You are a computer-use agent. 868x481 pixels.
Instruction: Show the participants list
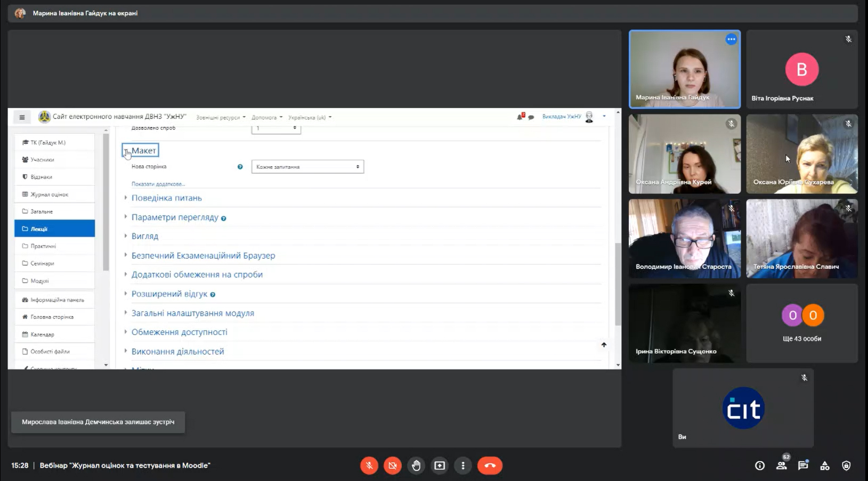[781, 466]
